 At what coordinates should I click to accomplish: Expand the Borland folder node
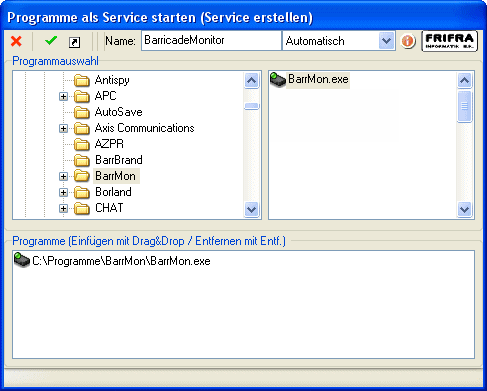(63, 192)
